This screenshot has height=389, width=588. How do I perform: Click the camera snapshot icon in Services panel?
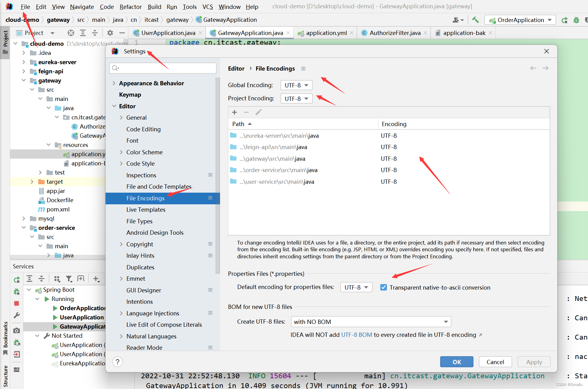tap(16, 330)
